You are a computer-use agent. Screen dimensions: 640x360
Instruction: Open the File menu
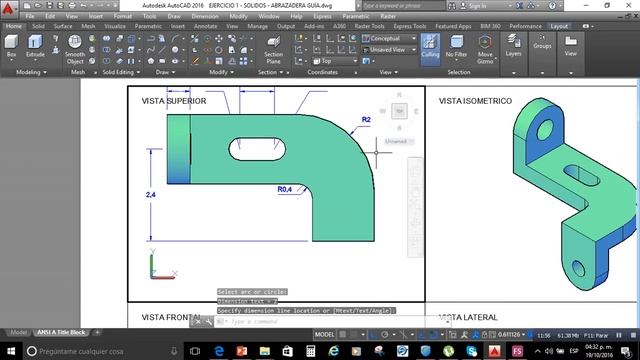click(30, 16)
